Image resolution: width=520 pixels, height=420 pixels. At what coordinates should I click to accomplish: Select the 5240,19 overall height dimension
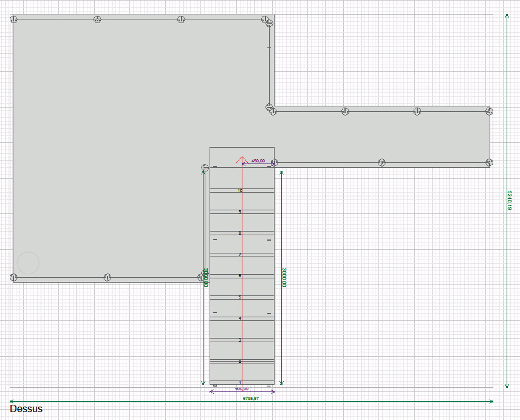tap(510, 200)
